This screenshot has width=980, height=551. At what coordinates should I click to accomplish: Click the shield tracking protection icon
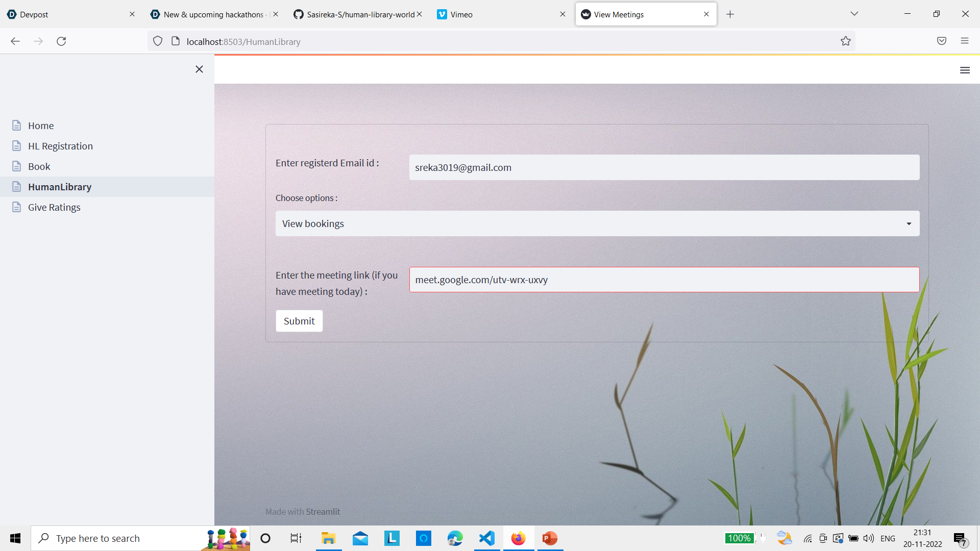[158, 41]
